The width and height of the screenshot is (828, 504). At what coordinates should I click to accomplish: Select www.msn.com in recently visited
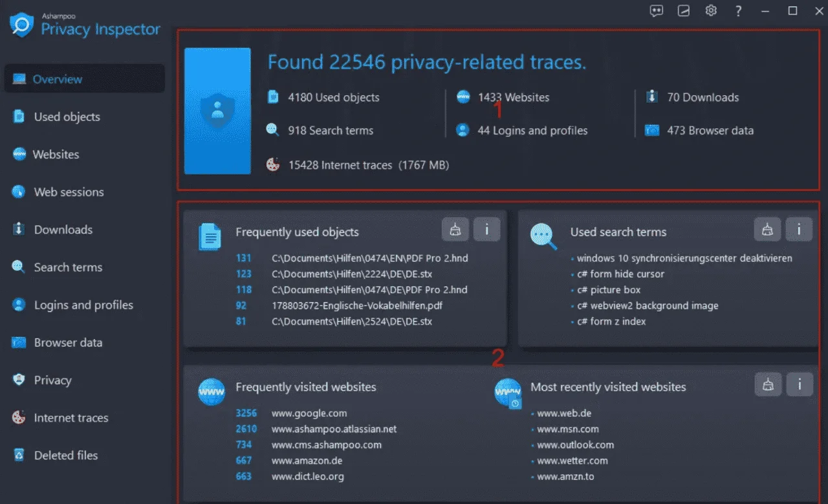568,429
